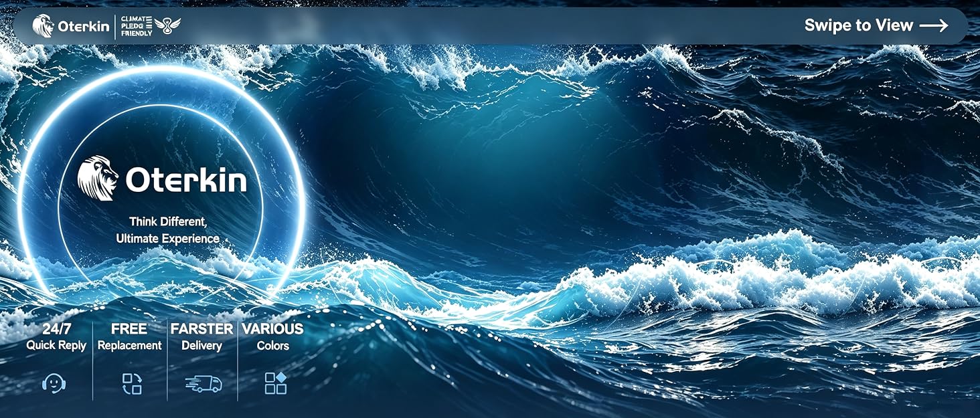The height and width of the screenshot is (418, 980).
Task: Click the large lion logo in glowing circle
Action: coord(98,179)
